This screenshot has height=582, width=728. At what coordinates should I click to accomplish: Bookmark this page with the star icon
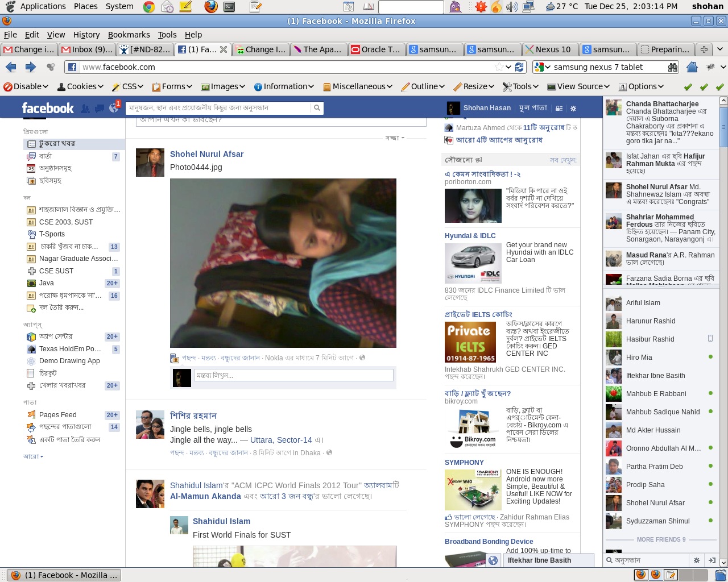coord(499,67)
